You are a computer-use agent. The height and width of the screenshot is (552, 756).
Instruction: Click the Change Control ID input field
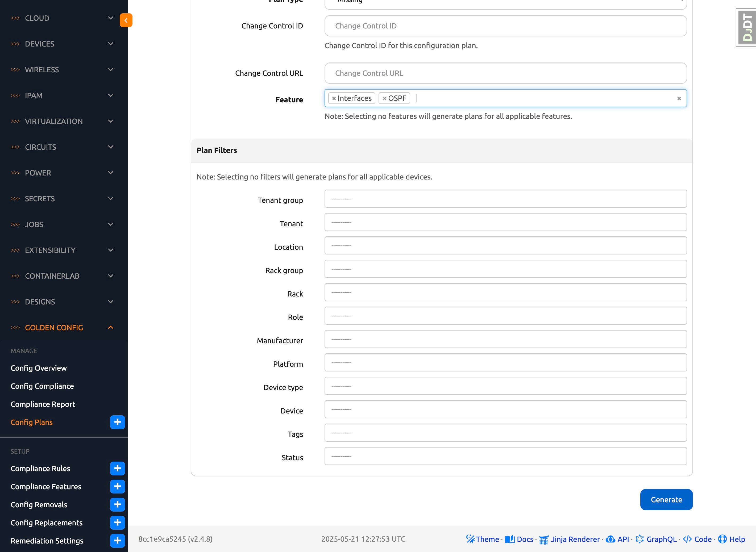[505, 26]
